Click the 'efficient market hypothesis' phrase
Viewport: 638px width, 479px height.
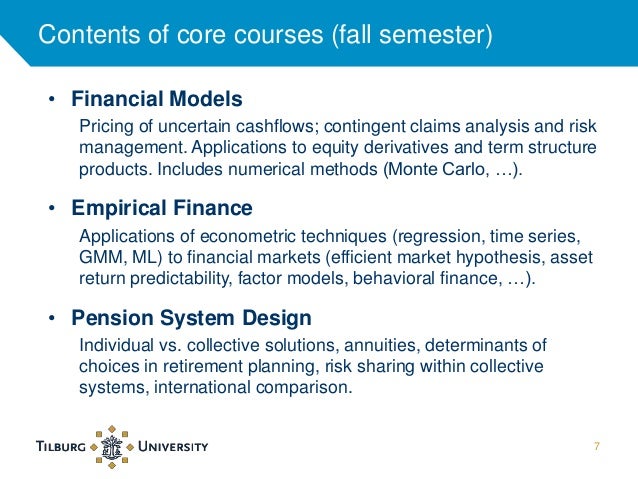tap(436, 258)
